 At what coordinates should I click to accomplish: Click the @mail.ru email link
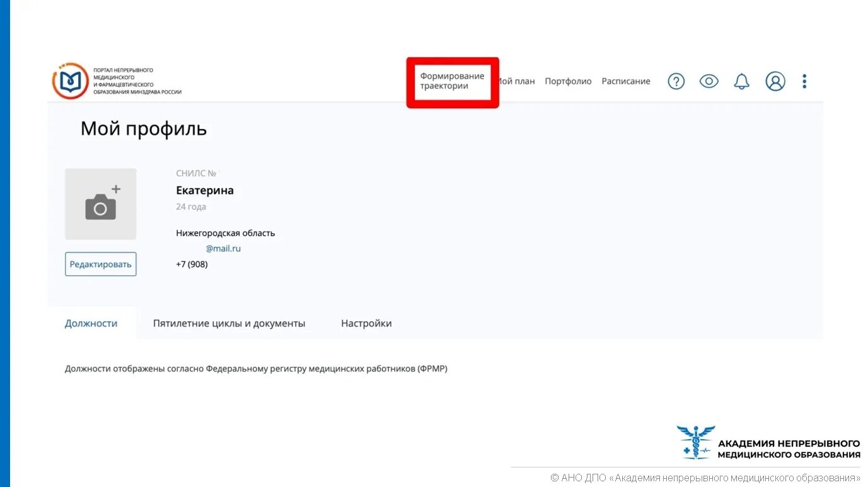[223, 248]
